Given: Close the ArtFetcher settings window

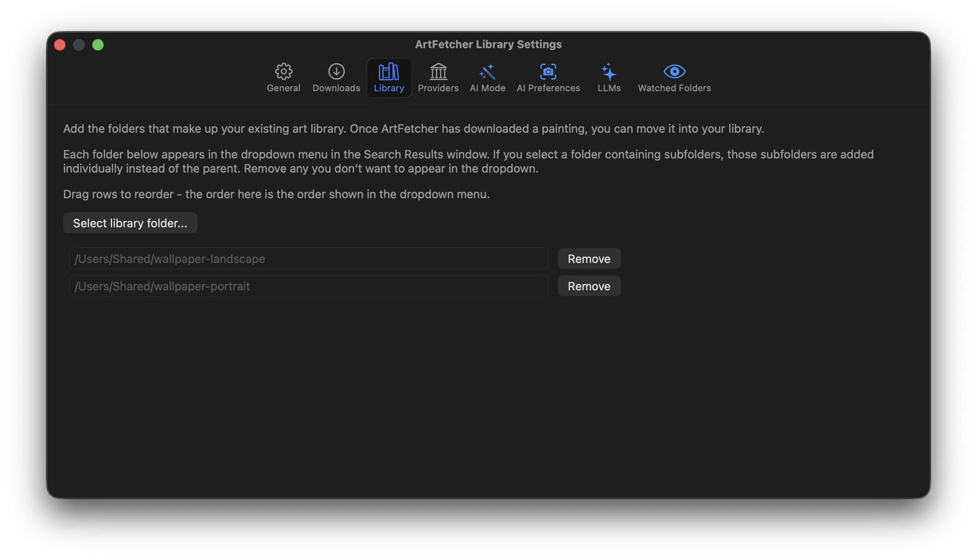Looking at the screenshot, I should coord(60,45).
